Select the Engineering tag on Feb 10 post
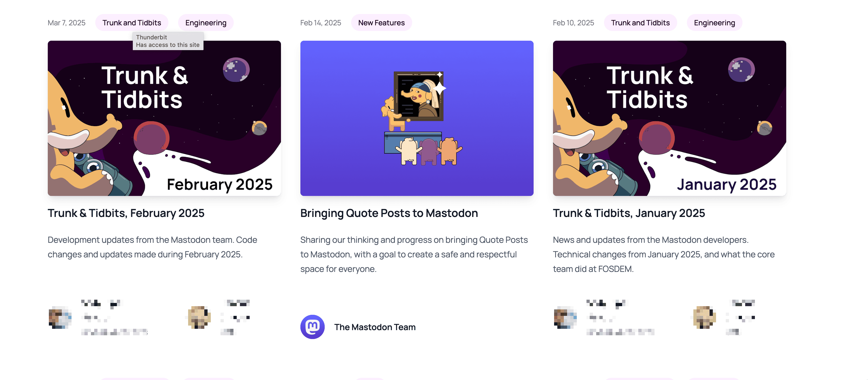 (x=714, y=23)
